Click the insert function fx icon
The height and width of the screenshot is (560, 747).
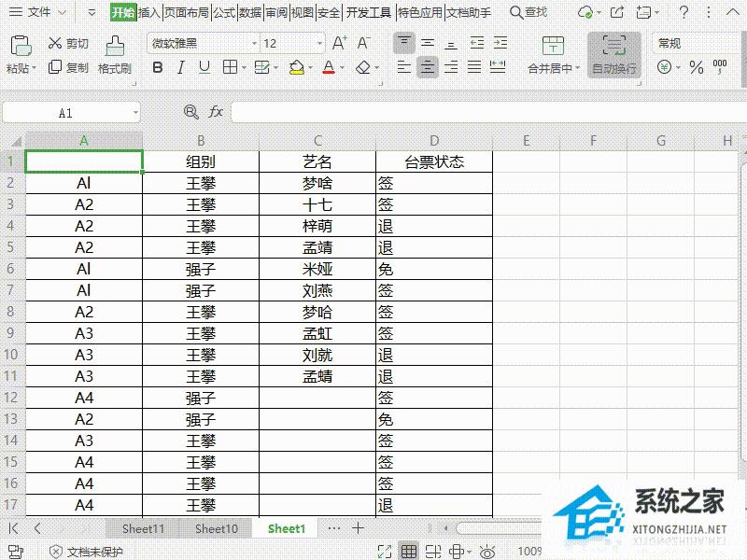click(217, 111)
